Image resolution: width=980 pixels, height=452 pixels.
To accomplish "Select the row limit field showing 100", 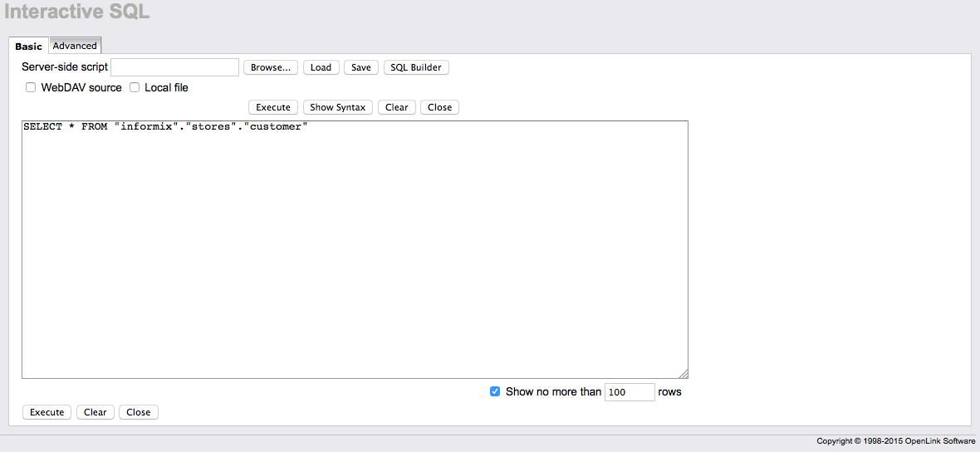I will pyautogui.click(x=629, y=391).
